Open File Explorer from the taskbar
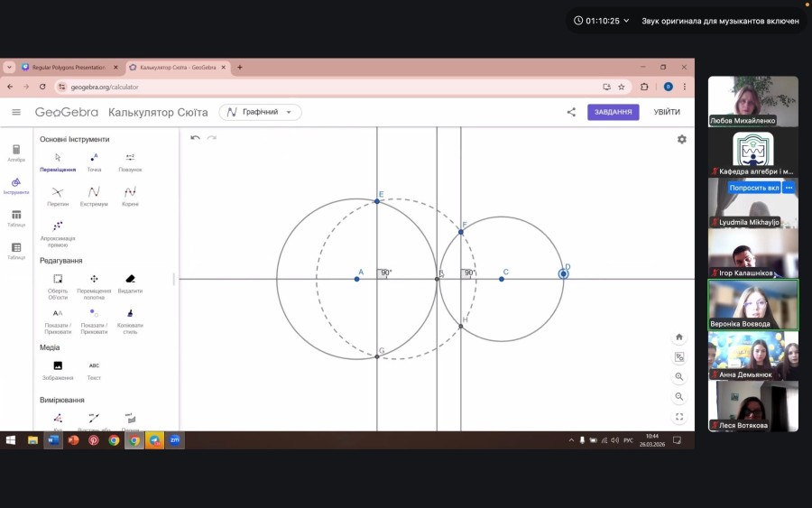Viewport: 812px width, 508px height. [x=32, y=440]
